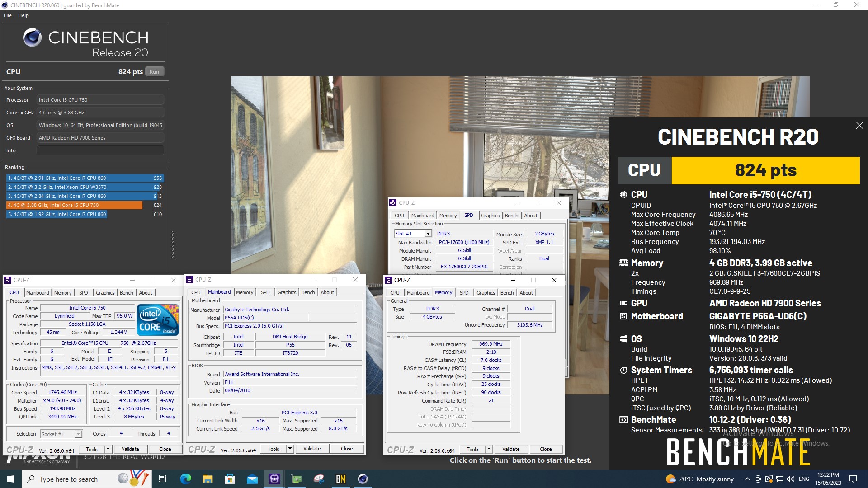The width and height of the screenshot is (868, 488).
Task: Select ranking row Intel Xeon CPU W3570
Action: point(85,187)
